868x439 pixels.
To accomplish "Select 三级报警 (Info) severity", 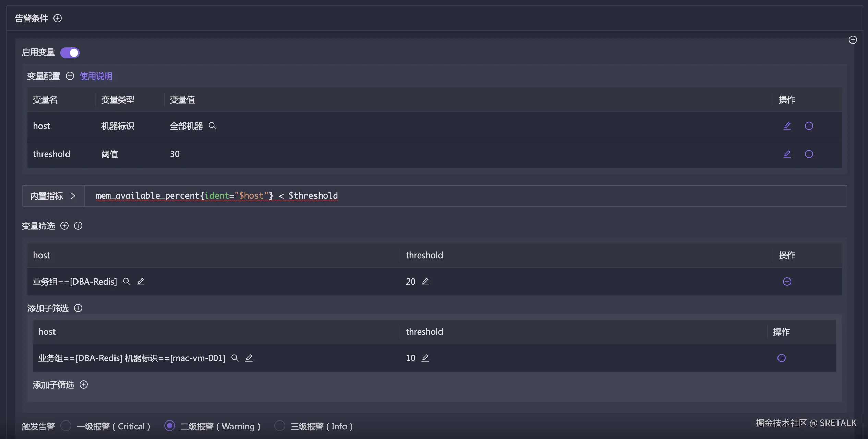I will (x=280, y=426).
